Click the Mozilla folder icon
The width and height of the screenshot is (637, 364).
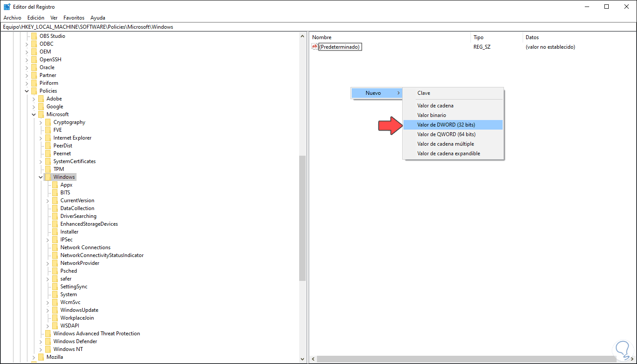coord(41,357)
